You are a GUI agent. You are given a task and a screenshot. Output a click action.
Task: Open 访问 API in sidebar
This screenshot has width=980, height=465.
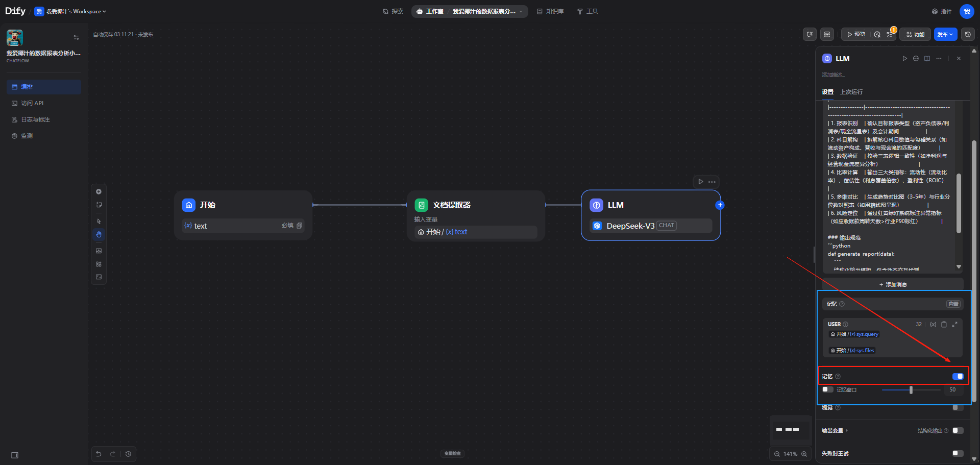pos(44,103)
